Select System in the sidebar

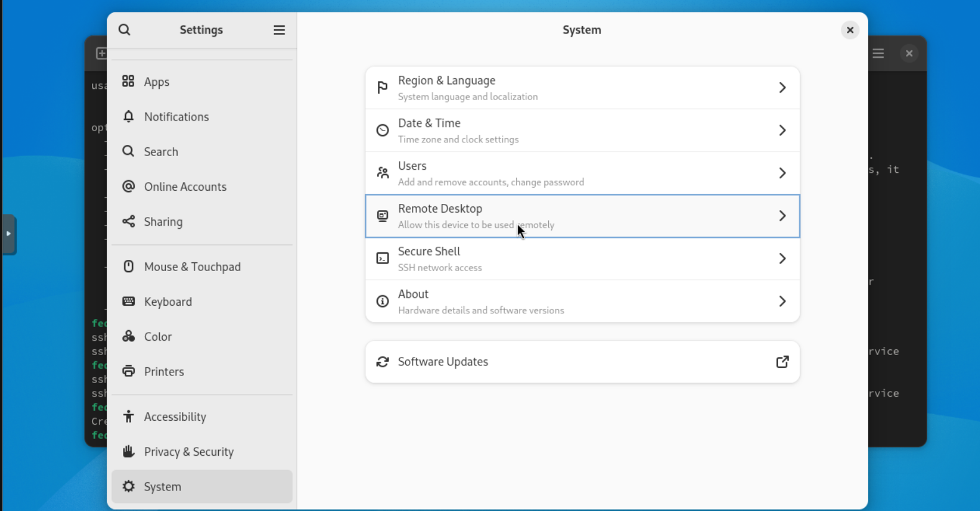[202, 486]
